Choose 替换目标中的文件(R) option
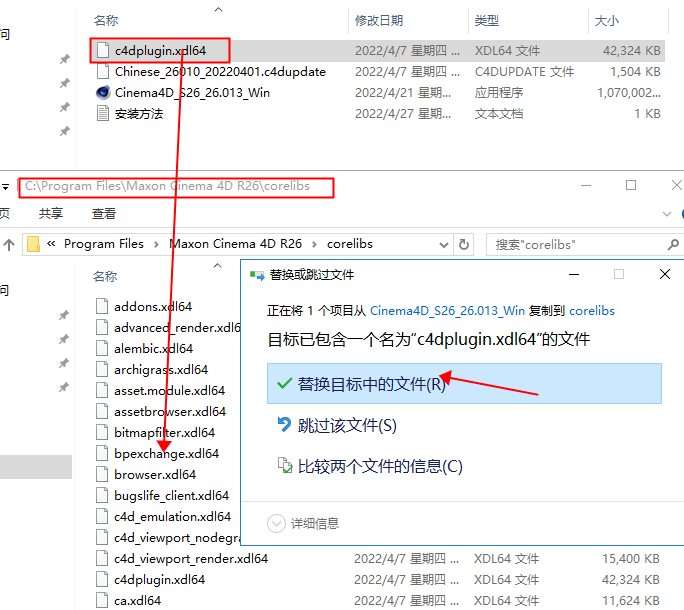The height and width of the screenshot is (610, 684). click(x=464, y=384)
